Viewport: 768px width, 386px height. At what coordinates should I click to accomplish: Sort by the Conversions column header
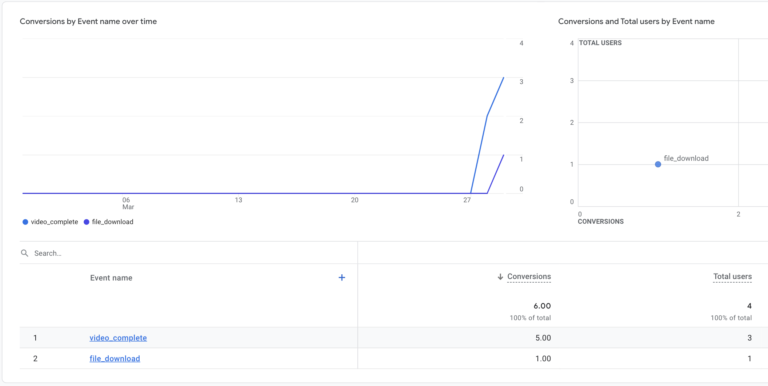tap(529, 277)
